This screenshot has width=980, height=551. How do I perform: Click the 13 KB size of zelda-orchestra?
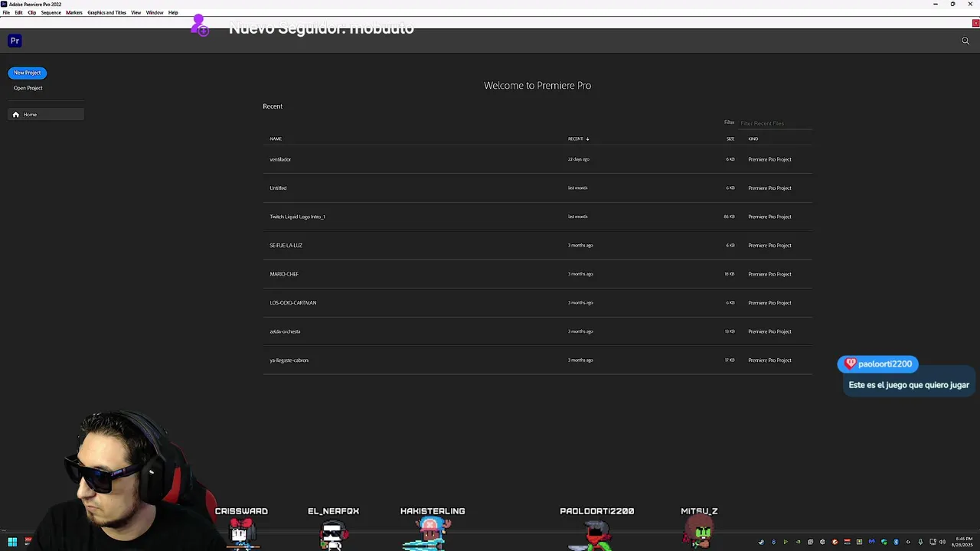click(x=730, y=331)
